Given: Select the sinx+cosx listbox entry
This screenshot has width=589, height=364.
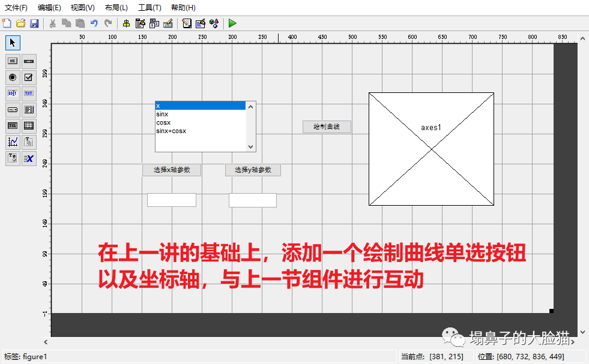Looking at the screenshot, I should (201, 131).
